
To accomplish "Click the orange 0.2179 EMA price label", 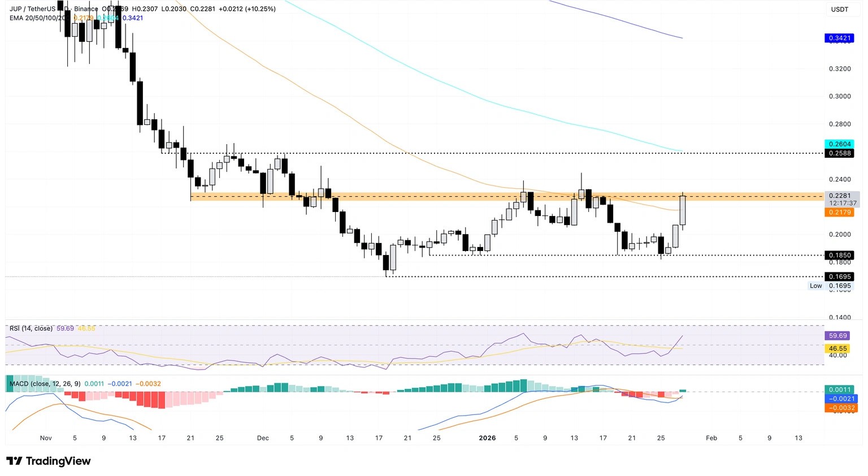I will pos(839,212).
